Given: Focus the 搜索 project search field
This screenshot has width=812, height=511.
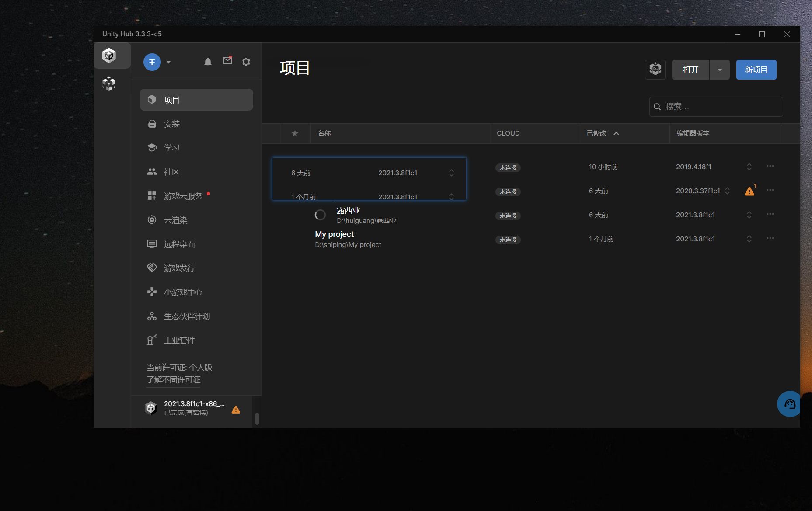Looking at the screenshot, I should [x=716, y=107].
